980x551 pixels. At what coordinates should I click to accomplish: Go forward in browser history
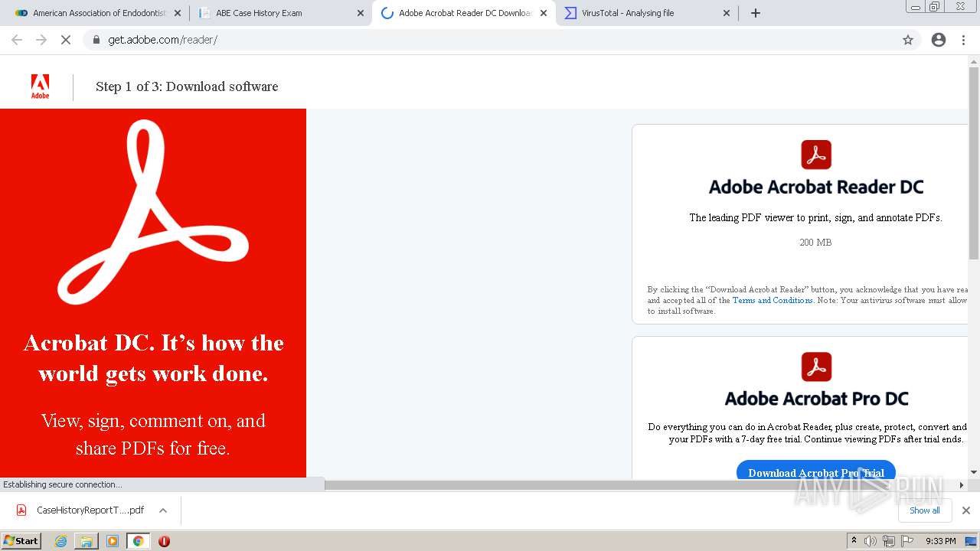click(41, 40)
